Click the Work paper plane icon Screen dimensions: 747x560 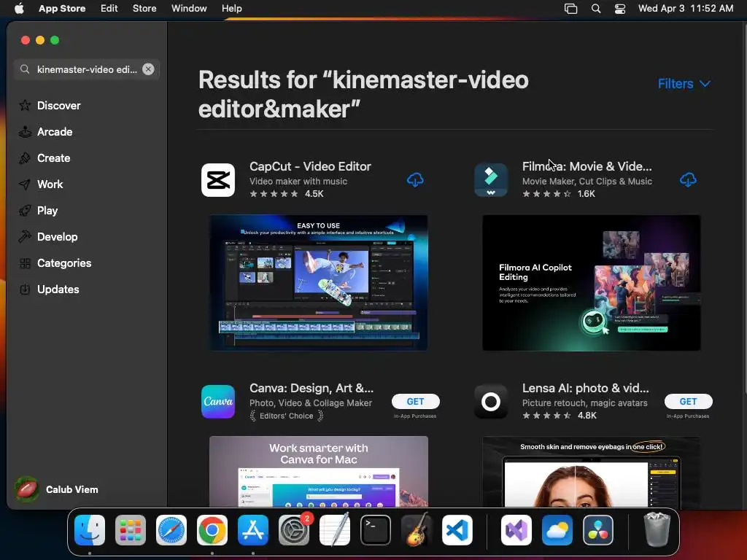click(25, 184)
